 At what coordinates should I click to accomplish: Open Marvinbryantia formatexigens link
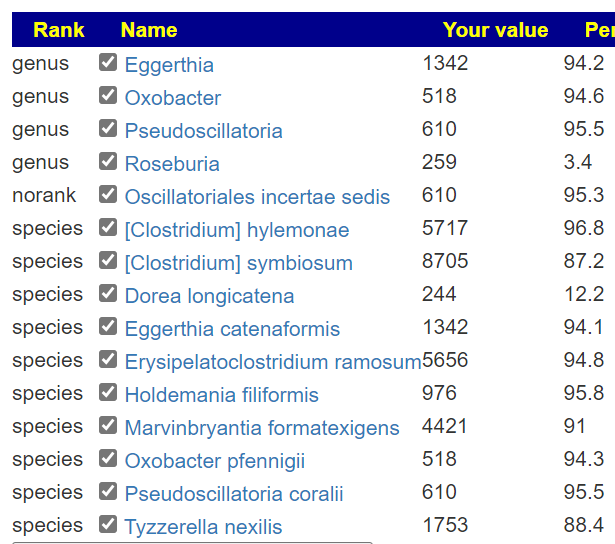[x=262, y=428]
